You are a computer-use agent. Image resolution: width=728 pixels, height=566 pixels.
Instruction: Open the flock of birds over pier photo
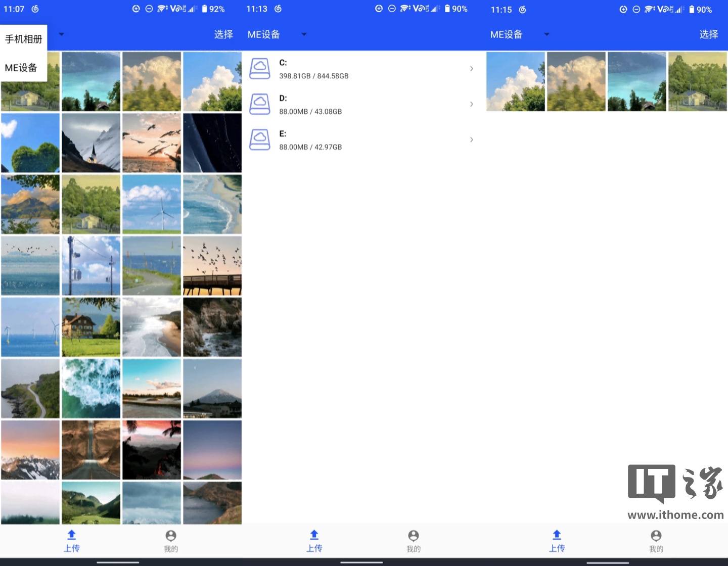212,266
